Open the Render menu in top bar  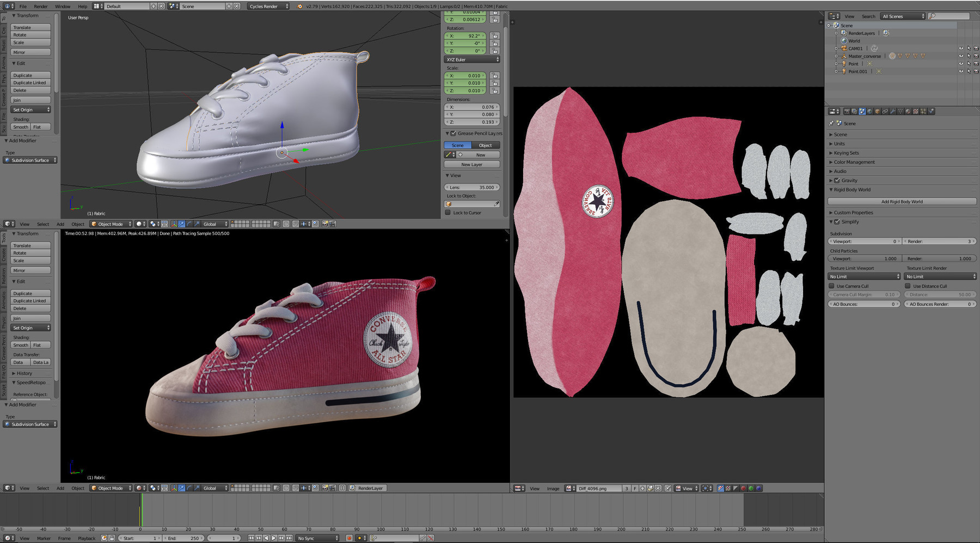[x=41, y=7]
